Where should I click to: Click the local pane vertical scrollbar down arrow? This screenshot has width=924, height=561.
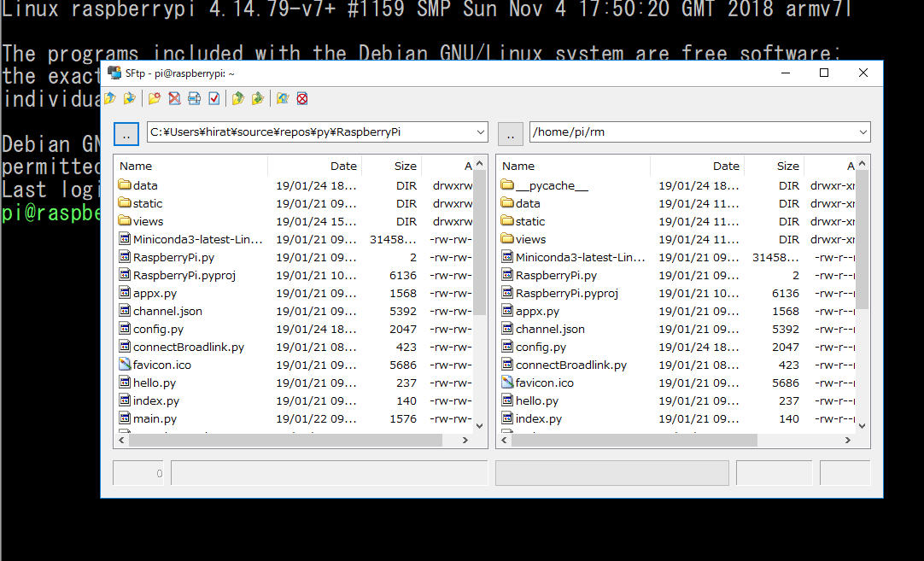pos(480,426)
